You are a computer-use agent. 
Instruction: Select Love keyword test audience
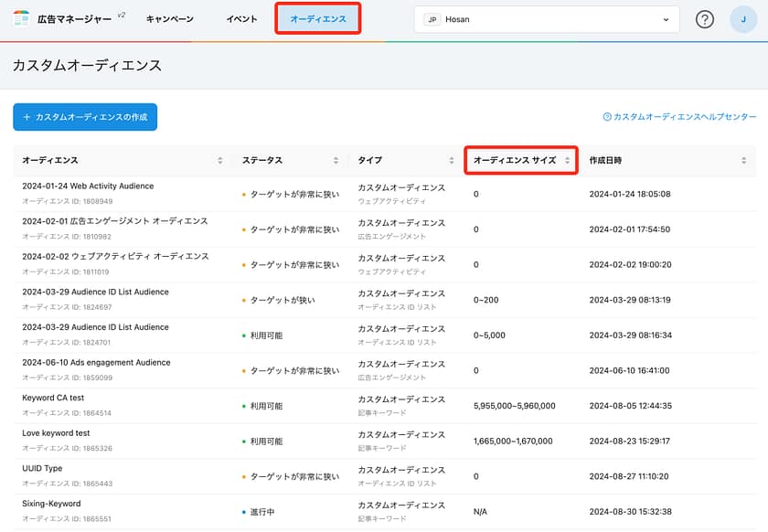pyautogui.click(x=56, y=433)
